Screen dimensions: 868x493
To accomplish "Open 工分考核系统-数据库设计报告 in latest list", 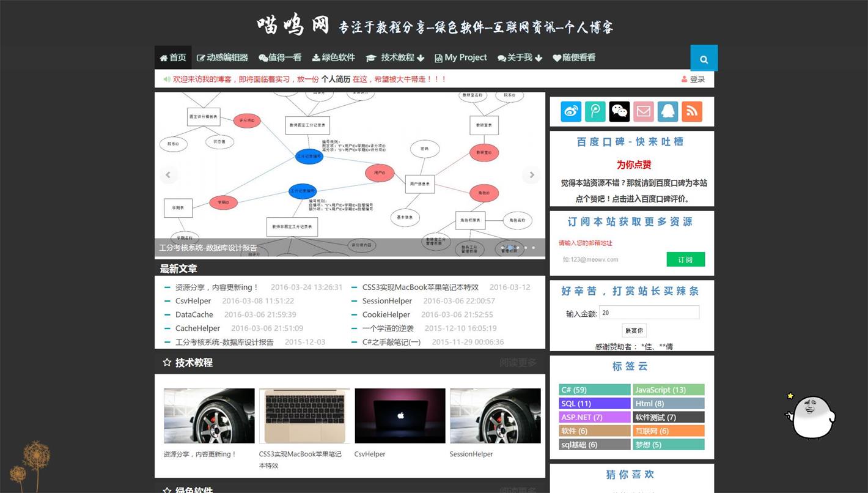I will pos(224,342).
